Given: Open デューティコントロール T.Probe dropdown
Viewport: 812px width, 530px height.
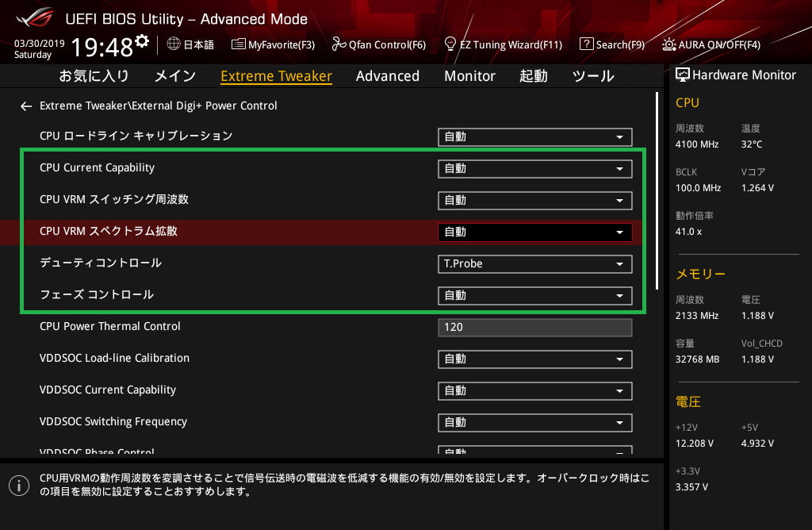Looking at the screenshot, I should point(535,264).
